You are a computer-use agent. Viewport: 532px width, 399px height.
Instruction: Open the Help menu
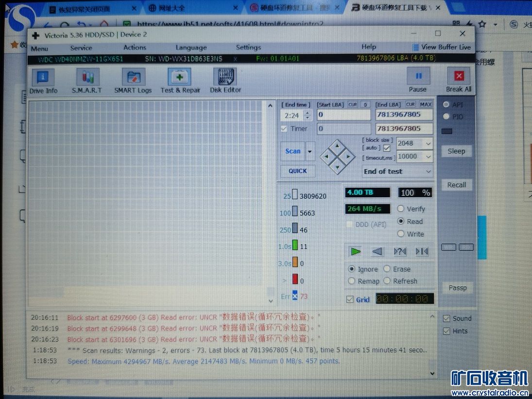click(368, 47)
